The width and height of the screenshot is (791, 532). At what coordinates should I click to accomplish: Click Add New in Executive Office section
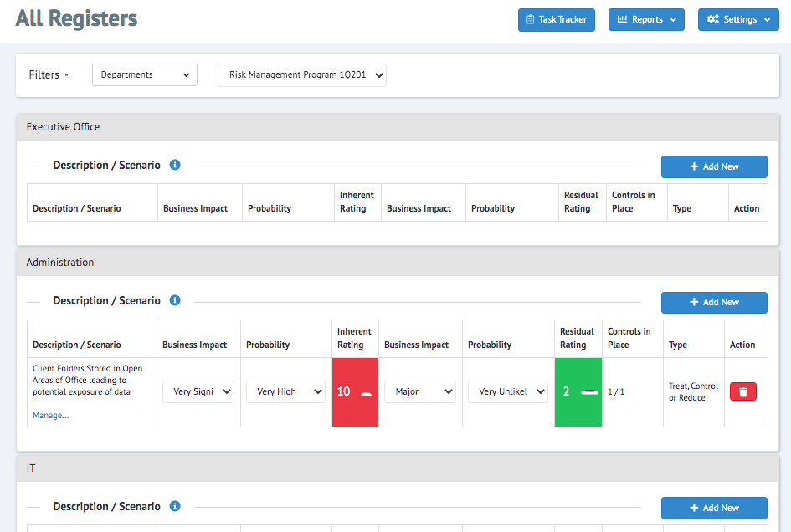click(x=714, y=166)
